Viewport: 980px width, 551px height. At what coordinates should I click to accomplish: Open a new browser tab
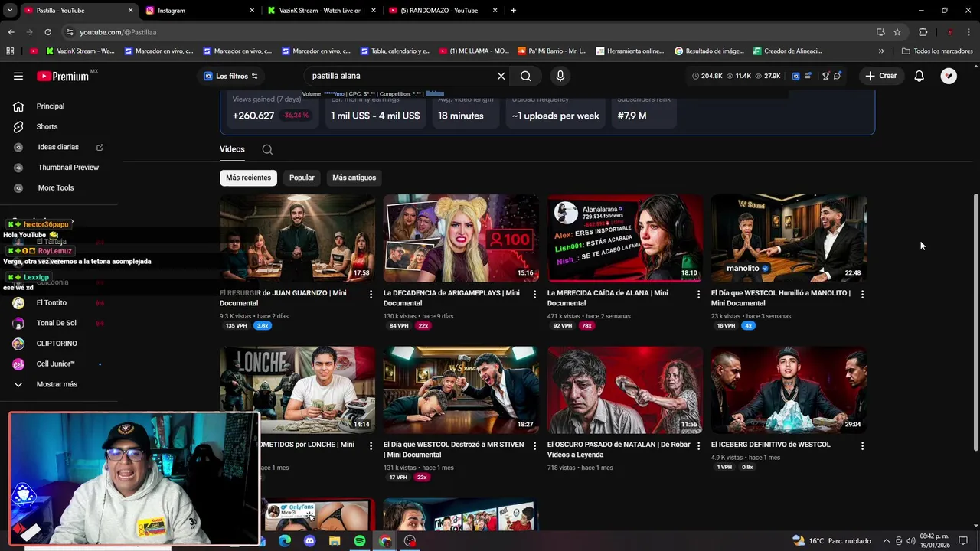tap(513, 11)
